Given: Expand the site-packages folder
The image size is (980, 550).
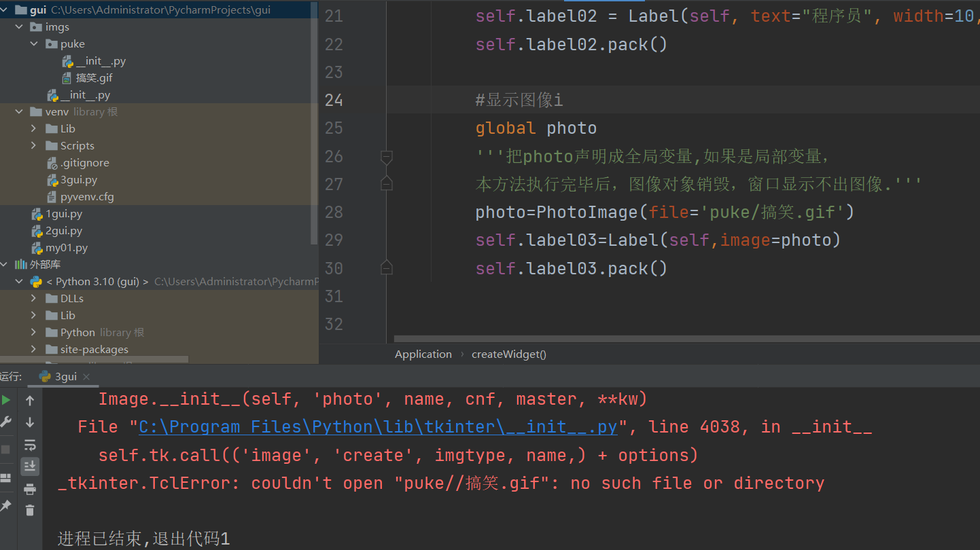Looking at the screenshot, I should [34, 350].
